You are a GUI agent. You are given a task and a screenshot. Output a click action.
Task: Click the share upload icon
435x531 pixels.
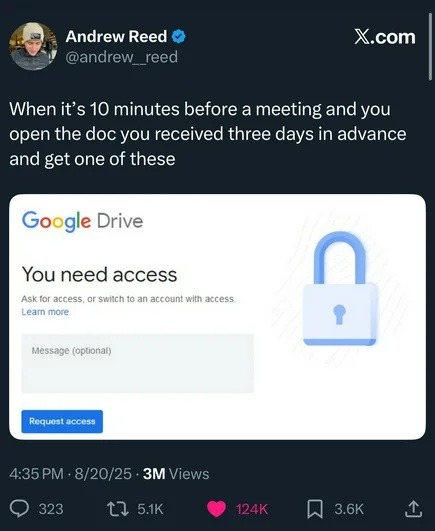[x=413, y=509]
